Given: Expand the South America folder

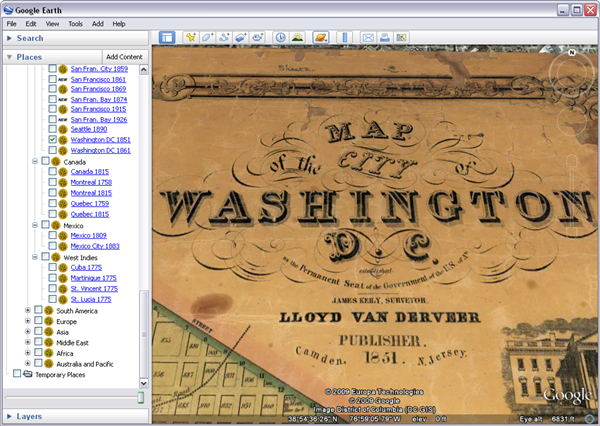Looking at the screenshot, I should [x=28, y=310].
